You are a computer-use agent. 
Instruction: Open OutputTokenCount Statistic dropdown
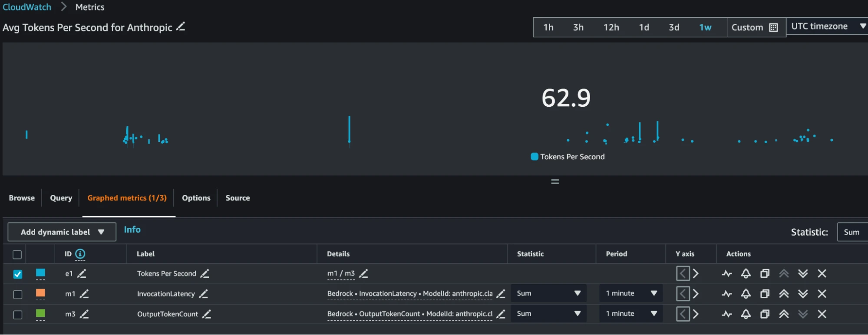[548, 314]
